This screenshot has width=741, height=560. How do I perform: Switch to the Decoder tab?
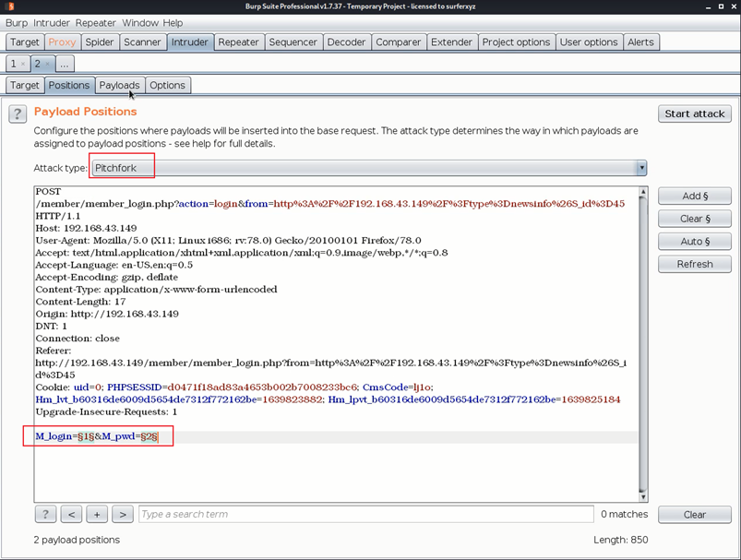tap(346, 42)
